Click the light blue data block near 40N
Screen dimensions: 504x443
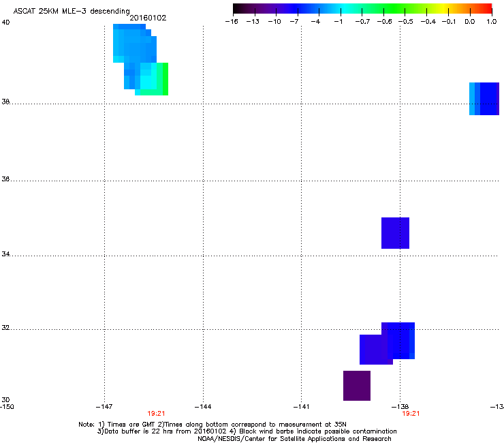(135, 43)
